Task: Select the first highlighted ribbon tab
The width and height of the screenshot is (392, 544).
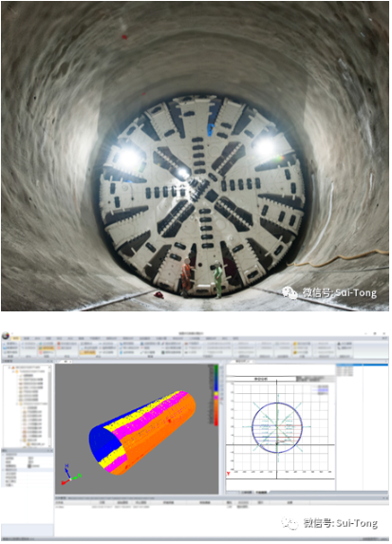Action: [15, 338]
